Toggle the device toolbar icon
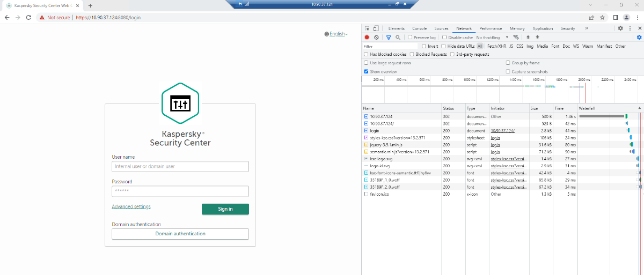Image resolution: width=644 pixels, height=275 pixels. pyautogui.click(x=376, y=28)
